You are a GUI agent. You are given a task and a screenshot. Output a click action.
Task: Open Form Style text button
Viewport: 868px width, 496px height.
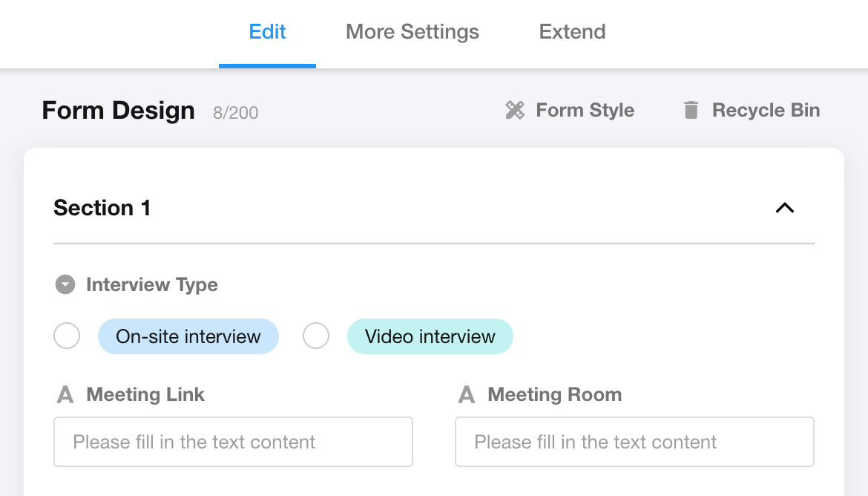(585, 111)
